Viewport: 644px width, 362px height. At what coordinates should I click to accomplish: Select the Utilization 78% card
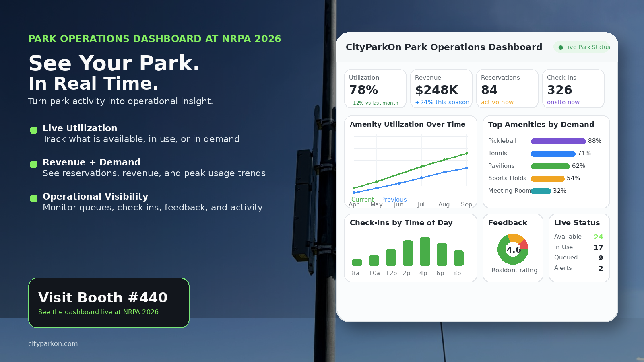point(375,89)
